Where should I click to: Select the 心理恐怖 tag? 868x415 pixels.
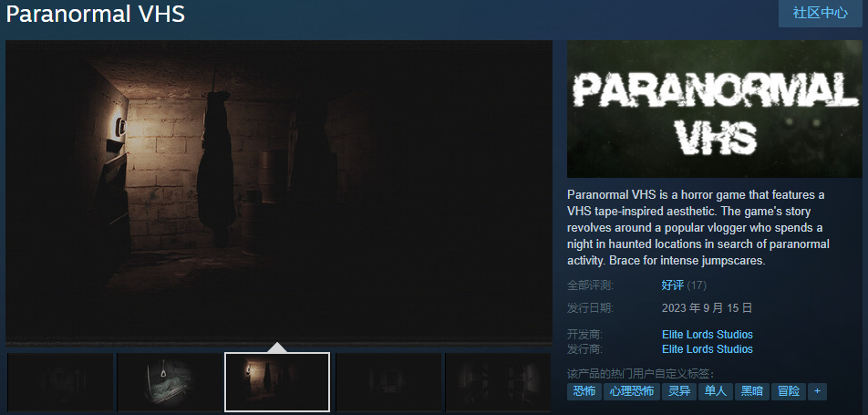tap(631, 391)
